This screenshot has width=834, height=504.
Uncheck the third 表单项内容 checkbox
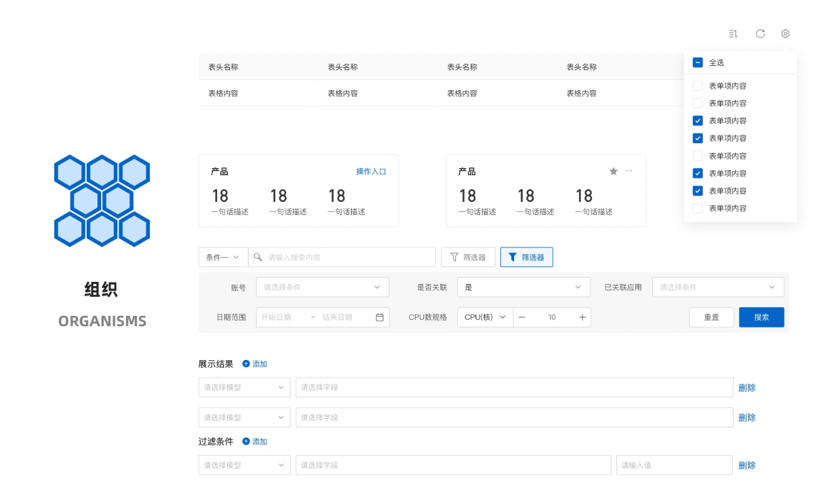point(698,120)
